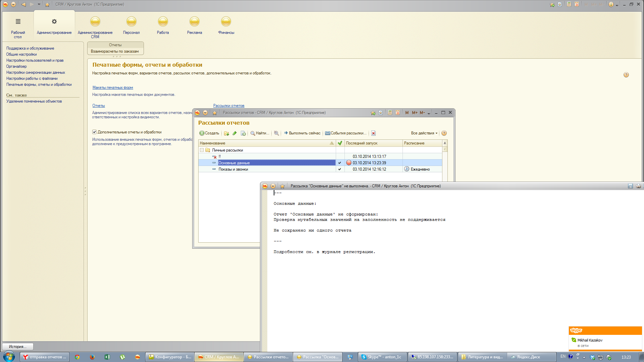Click the create new group folder icon
This screenshot has width=644, height=362.
point(226,133)
